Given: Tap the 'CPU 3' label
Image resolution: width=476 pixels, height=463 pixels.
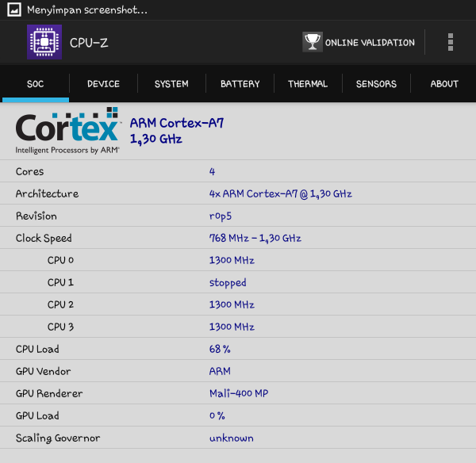Looking at the screenshot, I should tap(60, 327).
